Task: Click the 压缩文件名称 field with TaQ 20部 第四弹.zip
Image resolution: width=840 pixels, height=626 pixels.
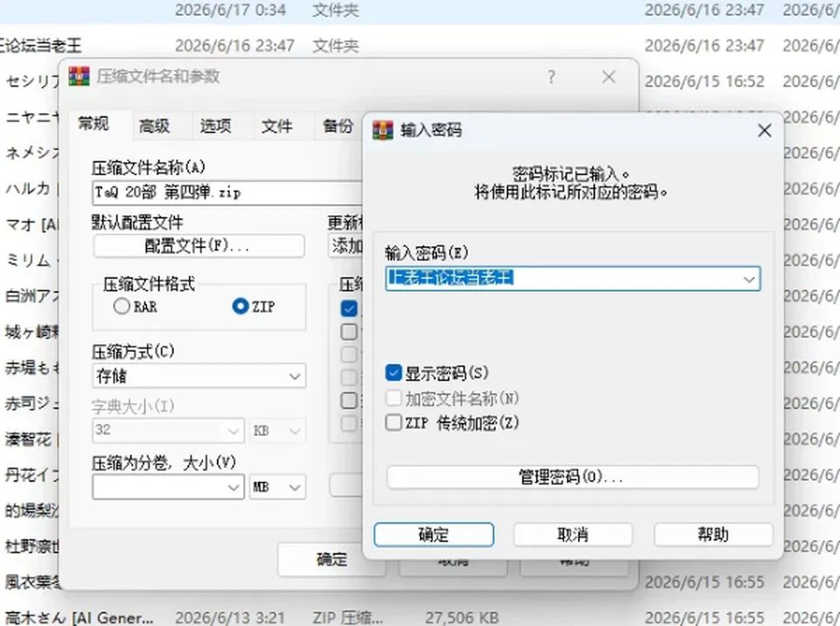Action: click(x=227, y=193)
